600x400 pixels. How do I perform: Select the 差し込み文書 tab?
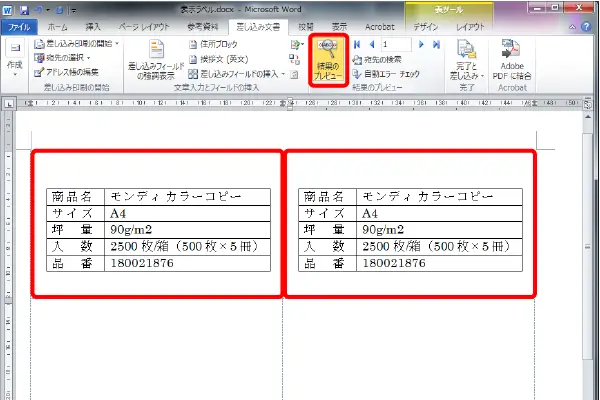pos(258,27)
